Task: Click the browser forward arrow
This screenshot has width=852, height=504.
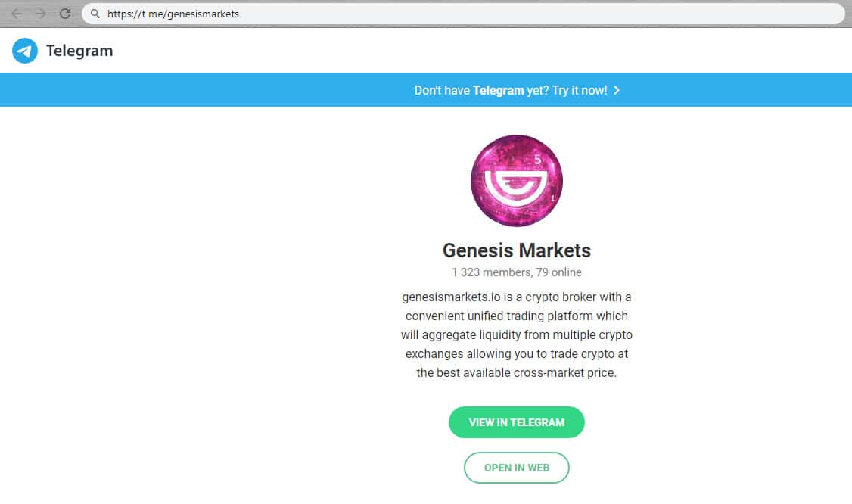Action: [41, 14]
